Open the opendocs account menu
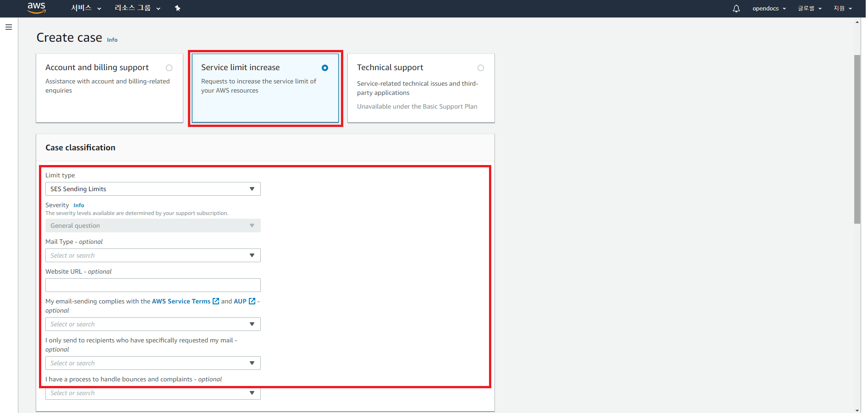 coord(769,8)
